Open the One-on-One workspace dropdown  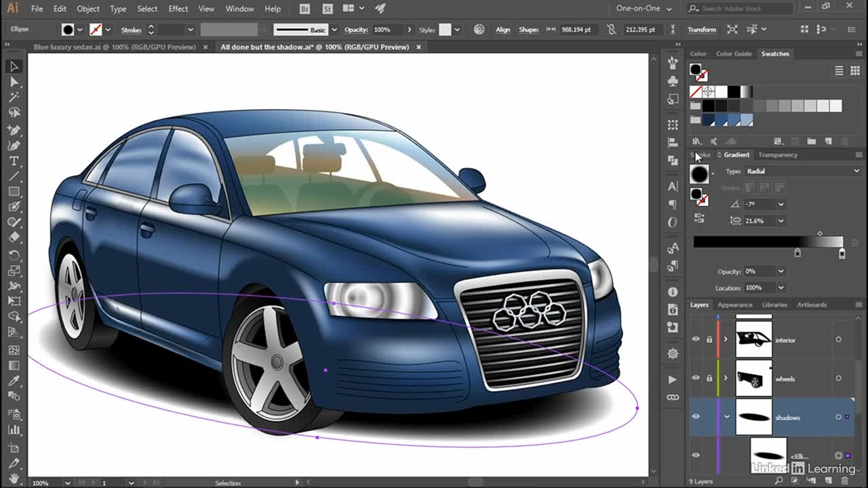click(644, 9)
